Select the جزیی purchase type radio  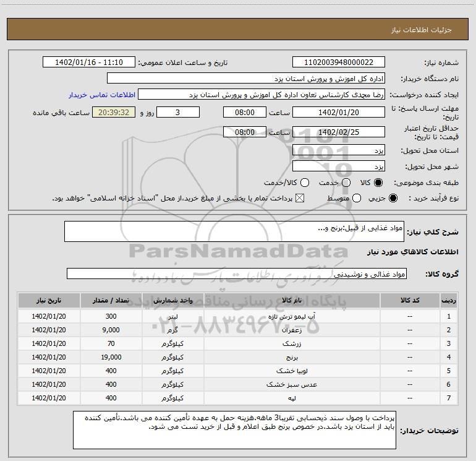[393, 198]
